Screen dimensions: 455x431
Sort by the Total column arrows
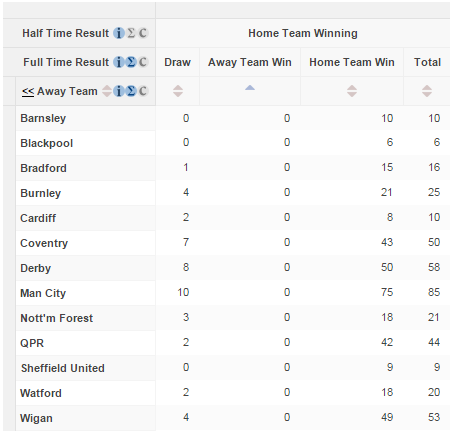pos(427,91)
